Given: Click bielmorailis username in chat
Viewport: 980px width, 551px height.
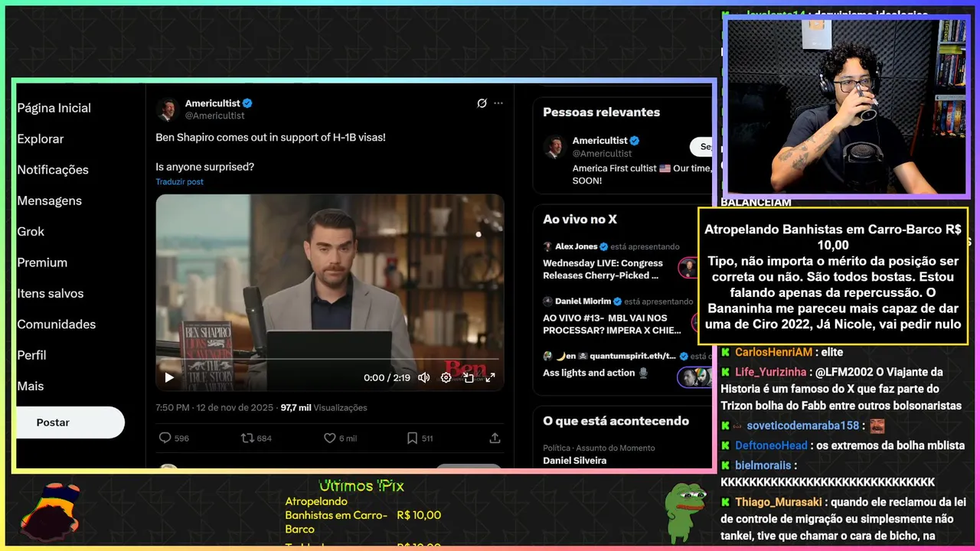Looking at the screenshot, I should point(763,465).
